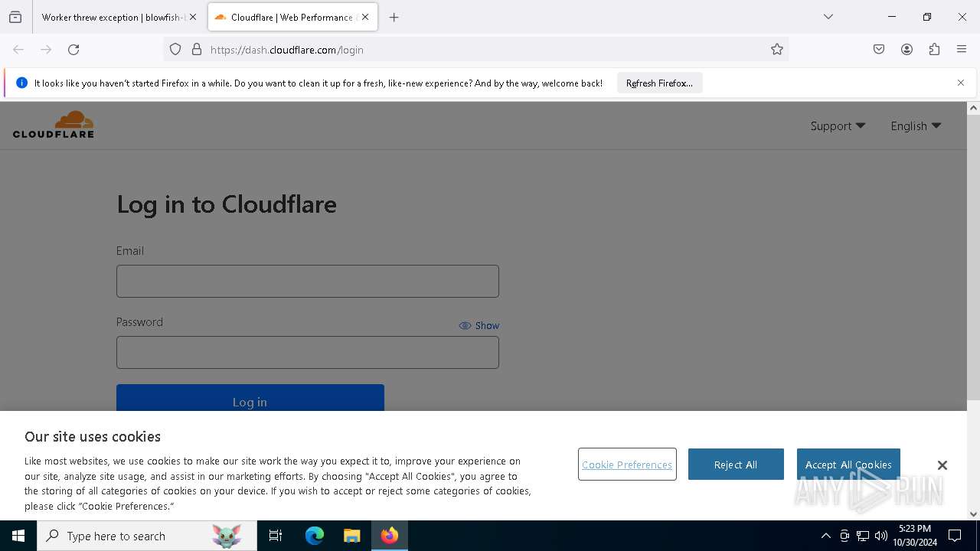Viewport: 980px width, 551px height.
Task: Open a new tab with plus button
Action: pos(394,17)
